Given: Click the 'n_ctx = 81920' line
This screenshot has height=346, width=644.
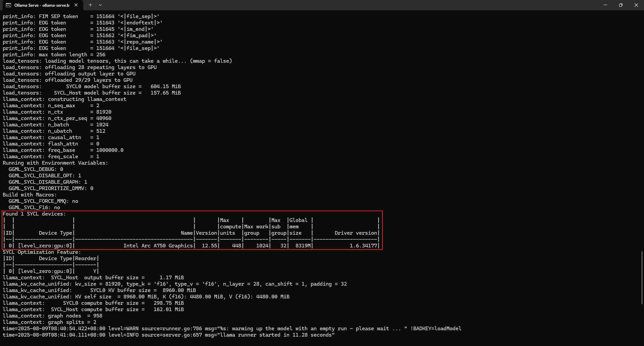Looking at the screenshot, I should (x=57, y=112).
